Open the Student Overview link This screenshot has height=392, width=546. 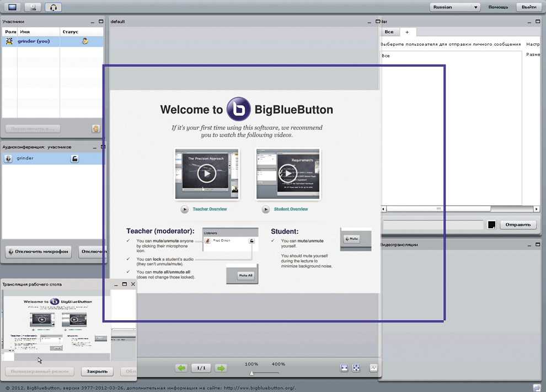pyautogui.click(x=291, y=209)
